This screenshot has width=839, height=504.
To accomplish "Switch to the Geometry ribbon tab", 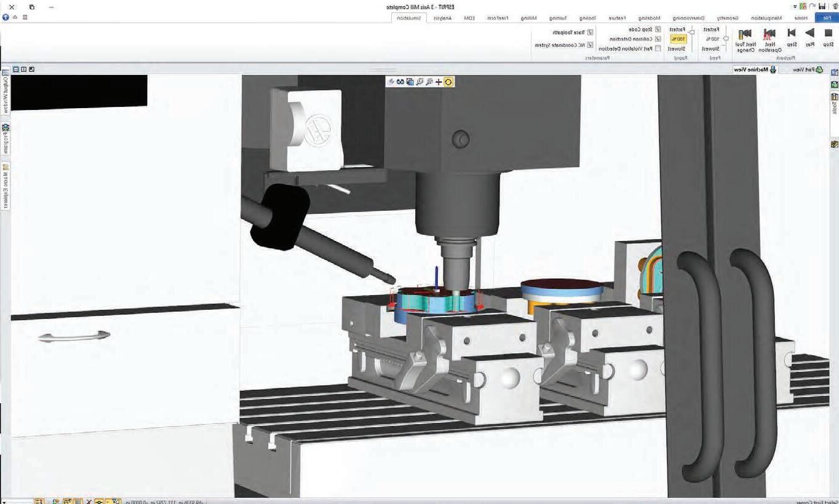I will (x=728, y=18).
